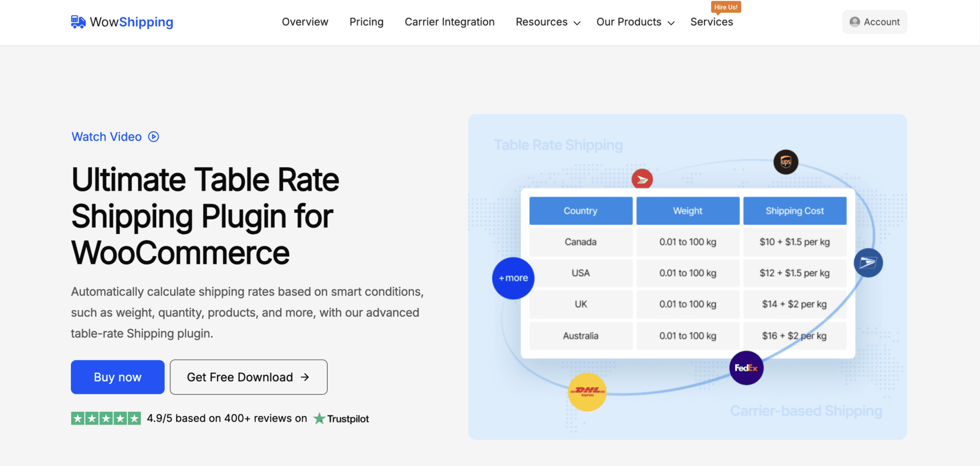Click the red Canada Post logo
This screenshot has height=466, width=980.
click(642, 179)
